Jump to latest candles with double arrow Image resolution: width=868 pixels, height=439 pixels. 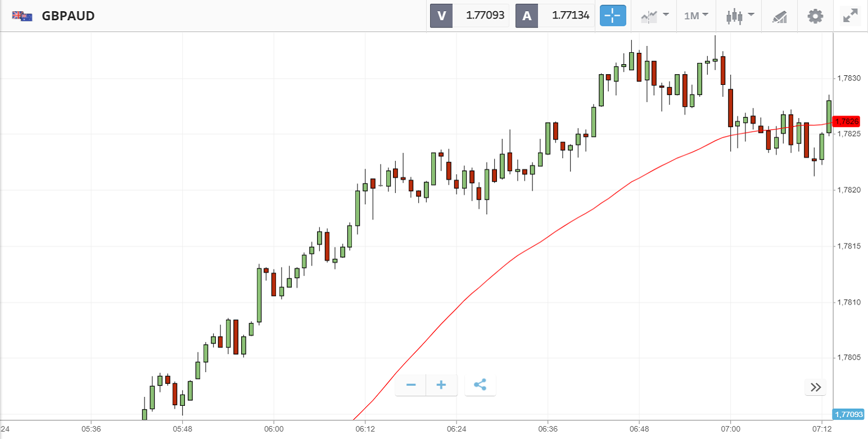pyautogui.click(x=816, y=387)
